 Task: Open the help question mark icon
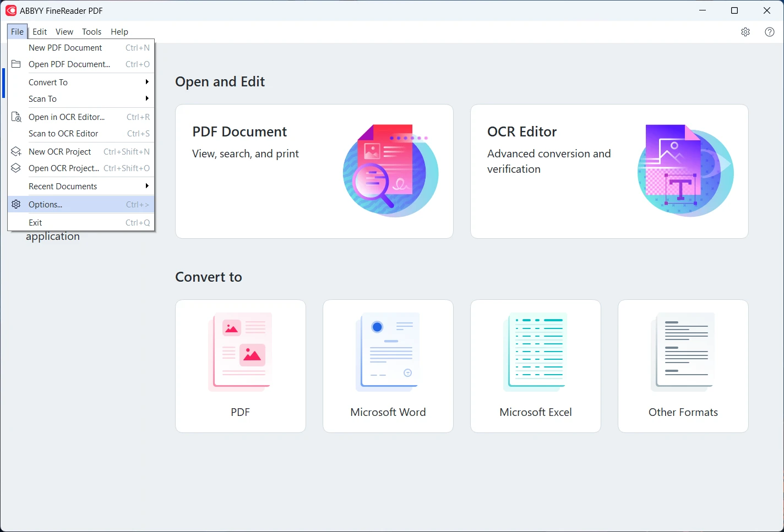[x=770, y=32]
